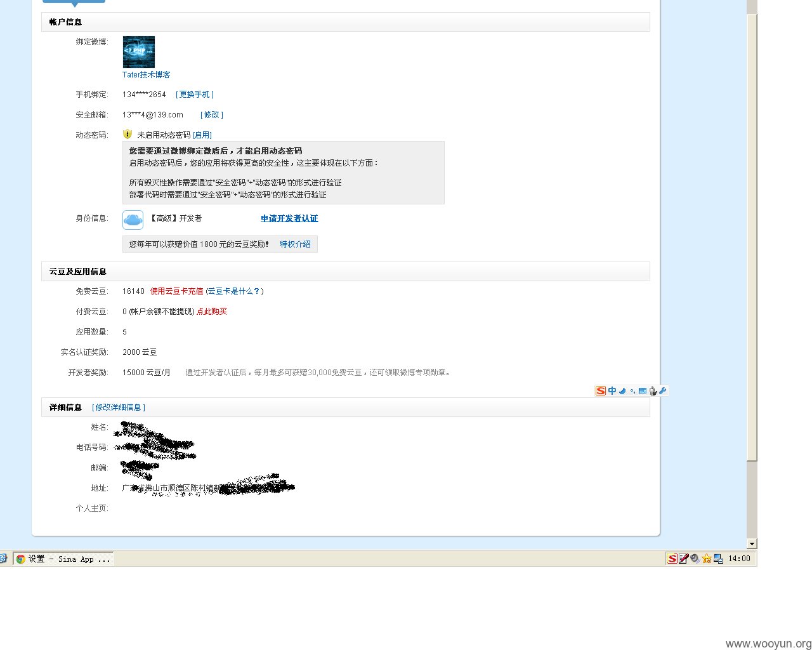Toggle the half-moon full/half-width icon
This screenshot has width=812, height=650.
click(622, 391)
